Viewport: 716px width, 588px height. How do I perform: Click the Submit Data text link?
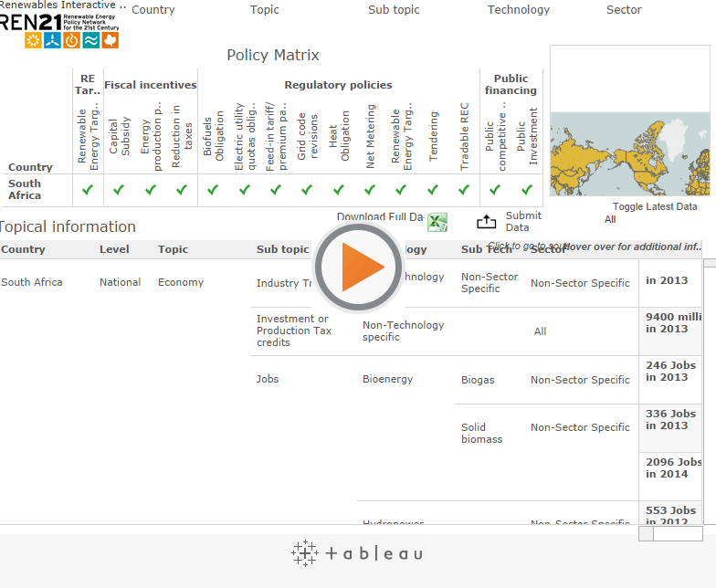pos(523,222)
